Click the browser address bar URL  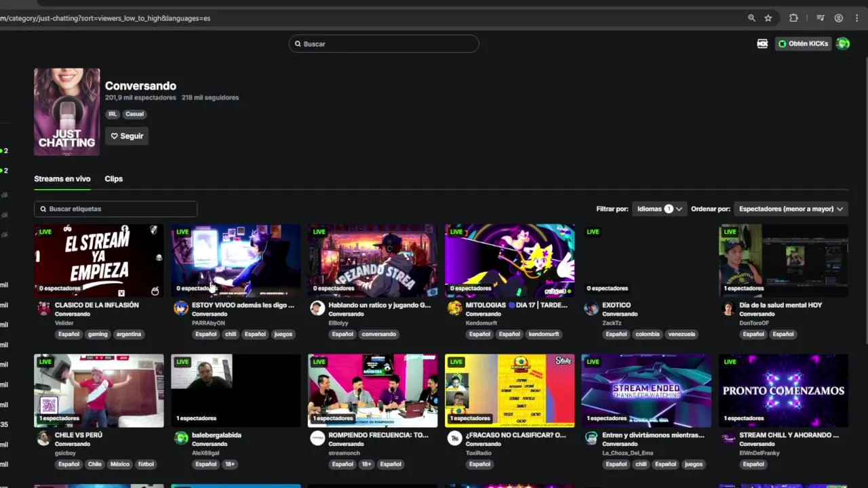coord(105,18)
